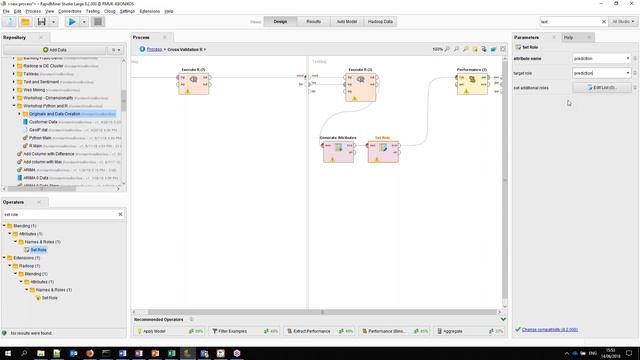Image resolution: width=640 pixels, height=360 pixels.
Task: Clear the global search field
Action: [604, 22]
